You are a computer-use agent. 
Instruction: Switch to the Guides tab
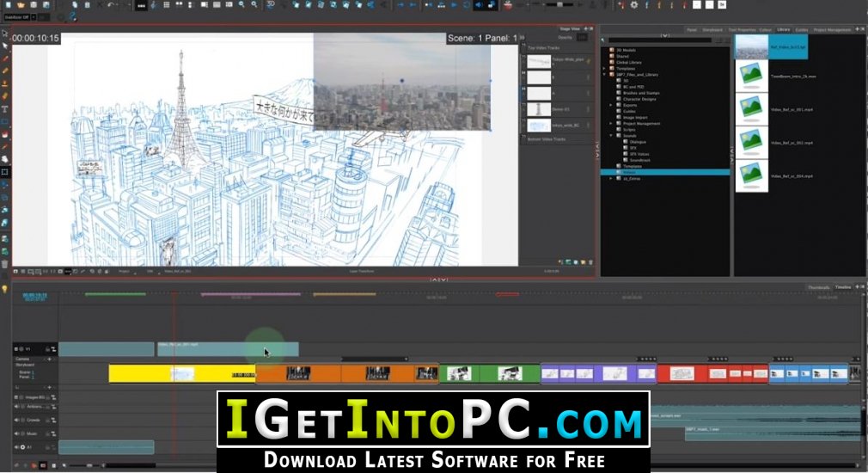[802, 29]
